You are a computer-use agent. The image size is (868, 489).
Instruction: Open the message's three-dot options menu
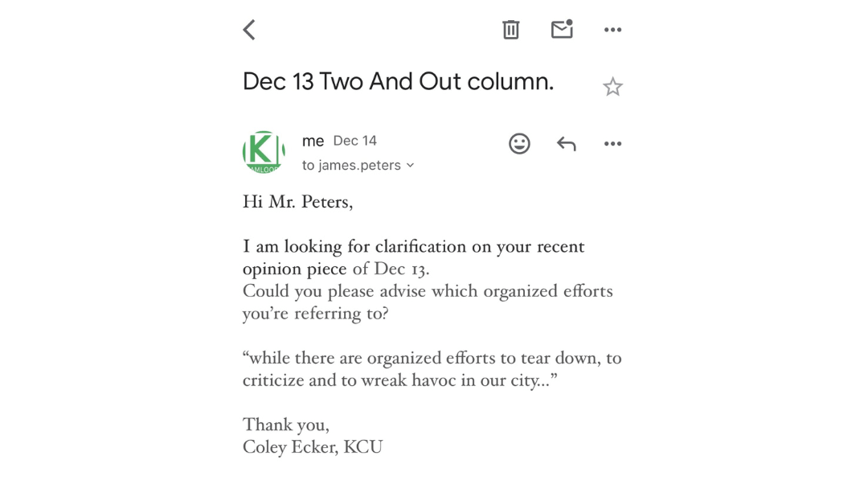click(x=612, y=144)
